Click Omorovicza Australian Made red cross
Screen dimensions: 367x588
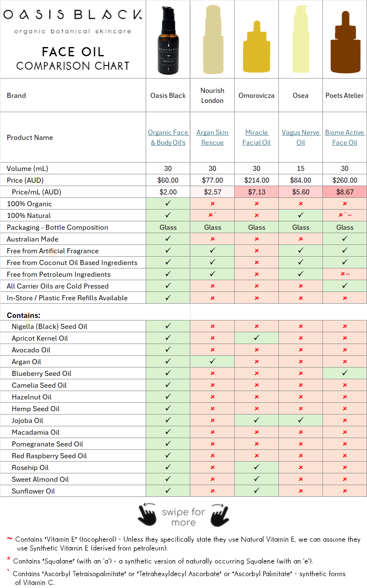pyautogui.click(x=257, y=239)
